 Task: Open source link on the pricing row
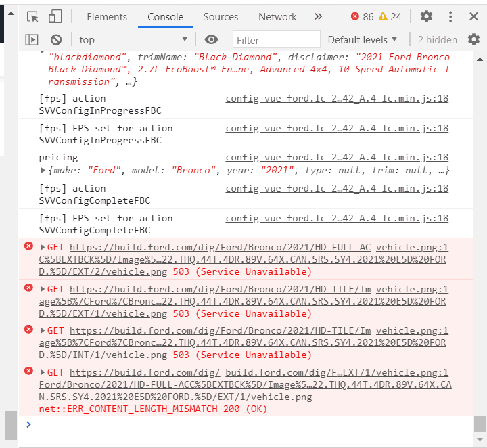tap(337, 158)
